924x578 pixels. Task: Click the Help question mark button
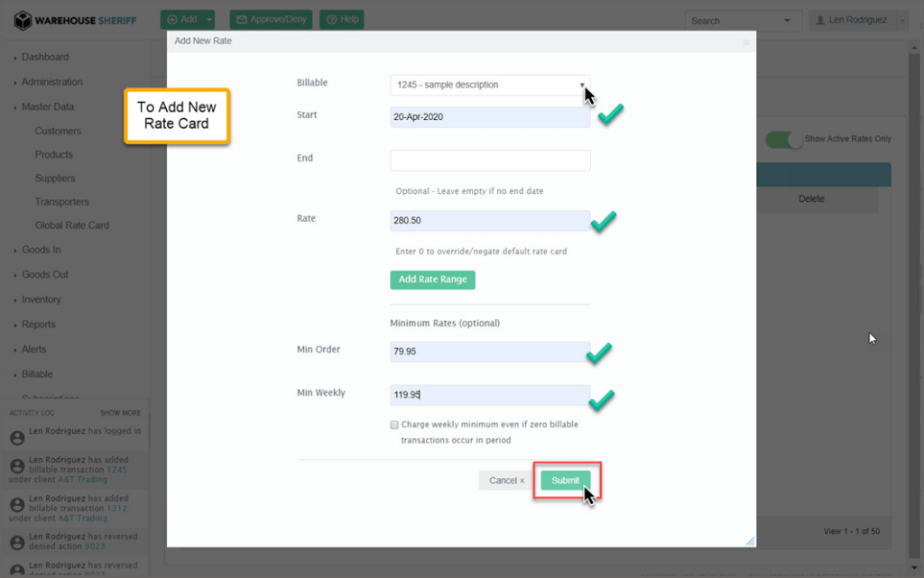click(x=342, y=19)
